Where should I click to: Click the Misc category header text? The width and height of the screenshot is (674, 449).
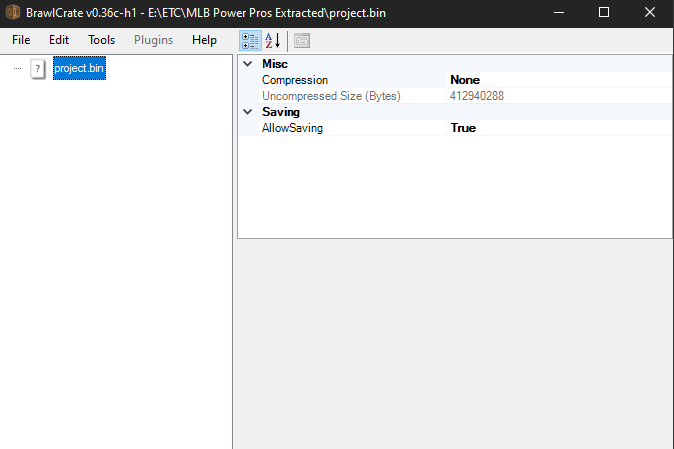tap(275, 64)
